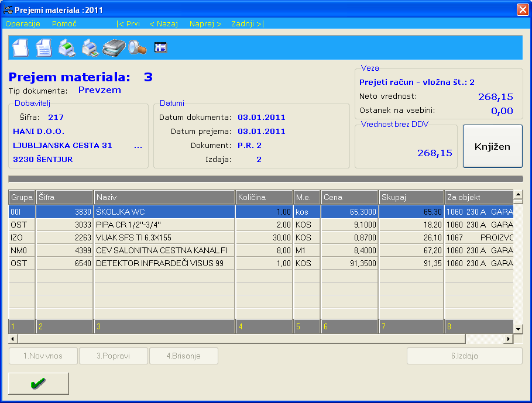
Task: Open the Operacije menu
Action: [x=23, y=24]
